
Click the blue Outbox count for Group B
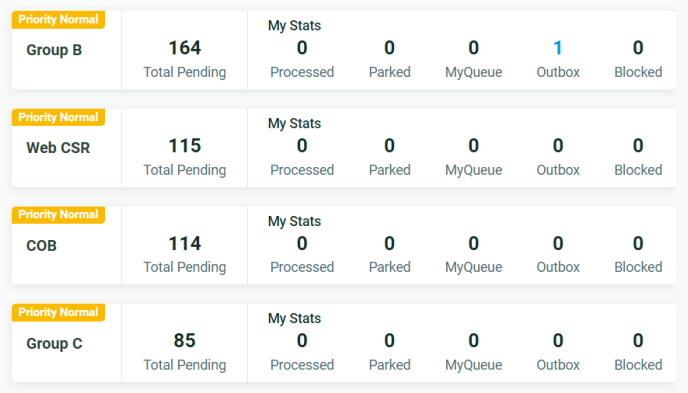pos(558,48)
